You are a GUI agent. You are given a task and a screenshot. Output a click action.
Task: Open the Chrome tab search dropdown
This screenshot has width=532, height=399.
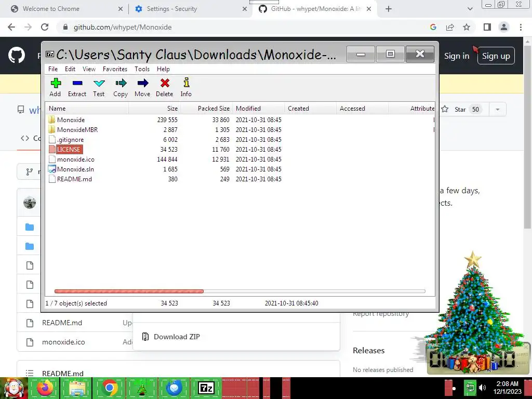[x=470, y=9]
